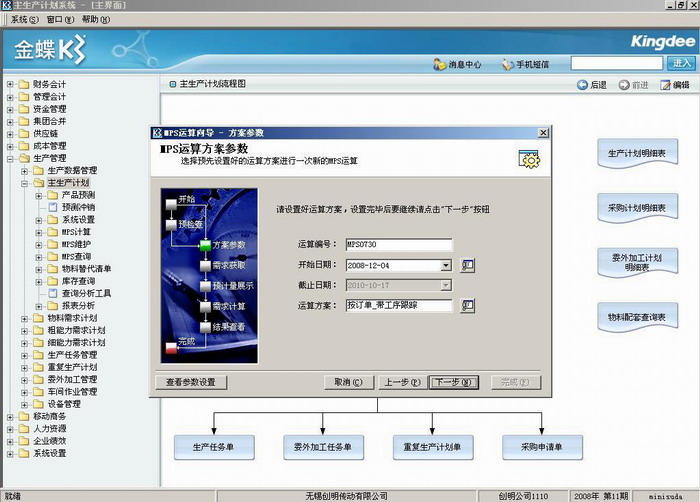Open the 帮助(H) menu

click(96, 19)
